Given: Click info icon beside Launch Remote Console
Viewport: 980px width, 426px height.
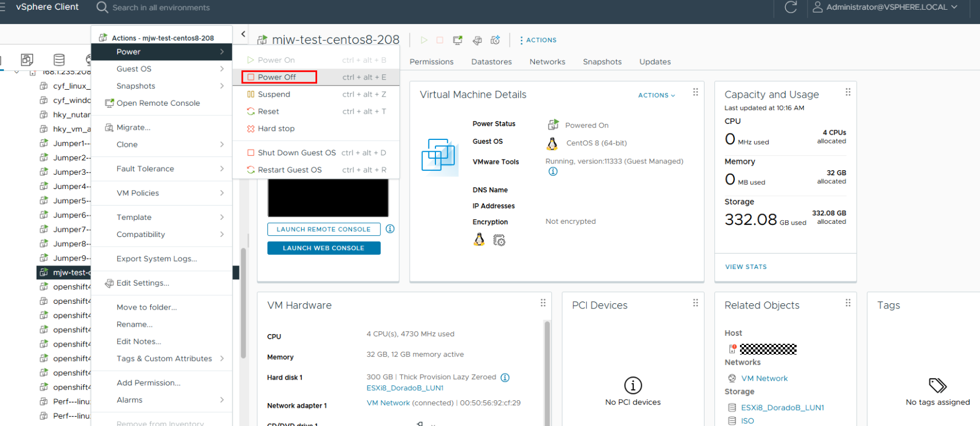Looking at the screenshot, I should coord(390,229).
